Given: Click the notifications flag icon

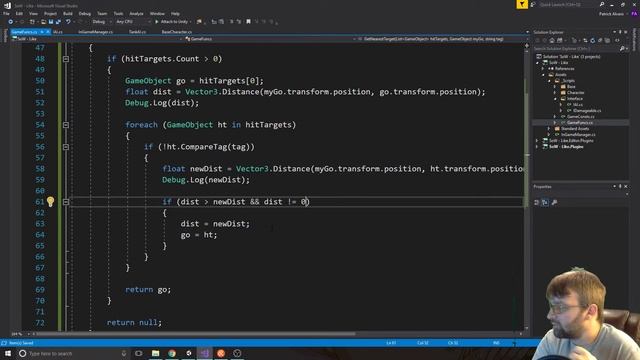Looking at the screenshot, I should pos(522,4).
